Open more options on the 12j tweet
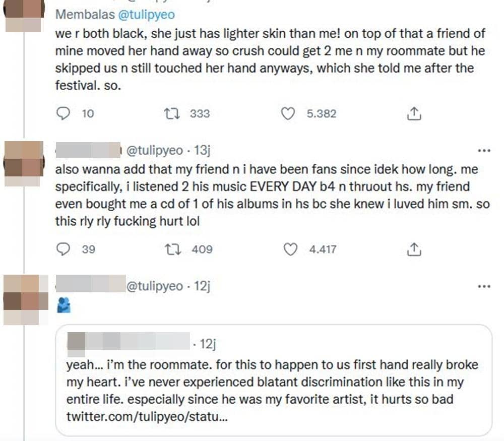504x441 pixels. (483, 286)
